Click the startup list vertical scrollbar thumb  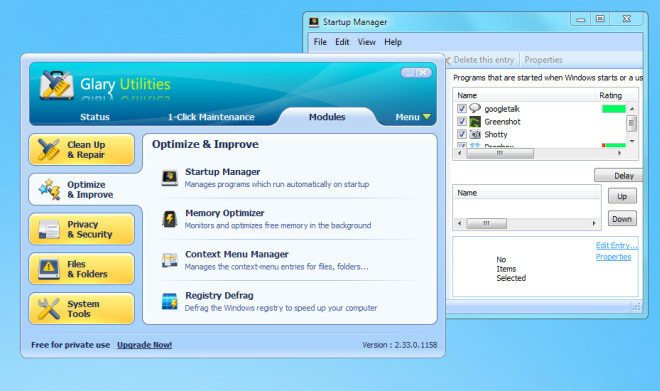[x=631, y=124]
